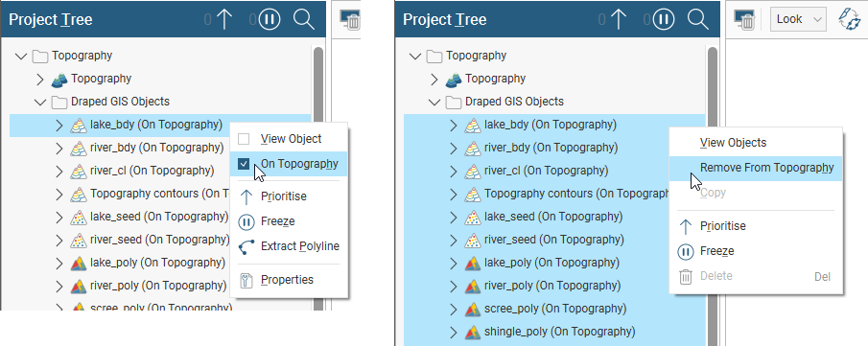Select View Objects in right context menu
The image size is (868, 346).
[x=733, y=142]
